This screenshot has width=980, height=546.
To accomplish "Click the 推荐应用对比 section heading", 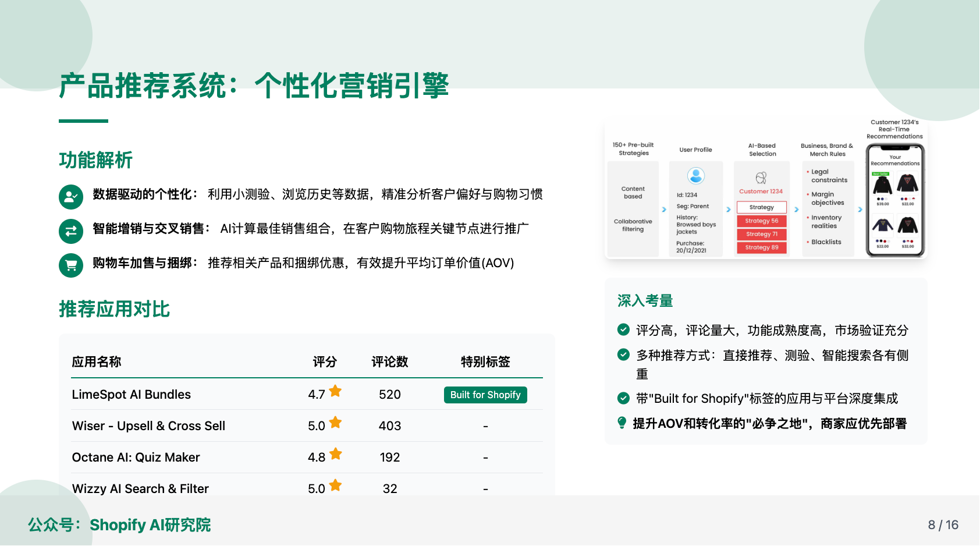I will tap(115, 309).
